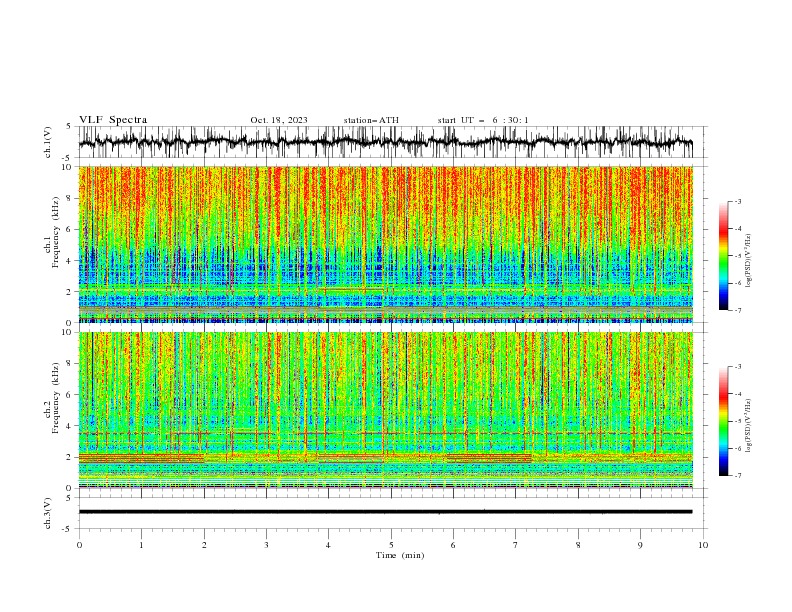
Task: Click inside the ch.1 frequency spectrogram
Action: 385,244
